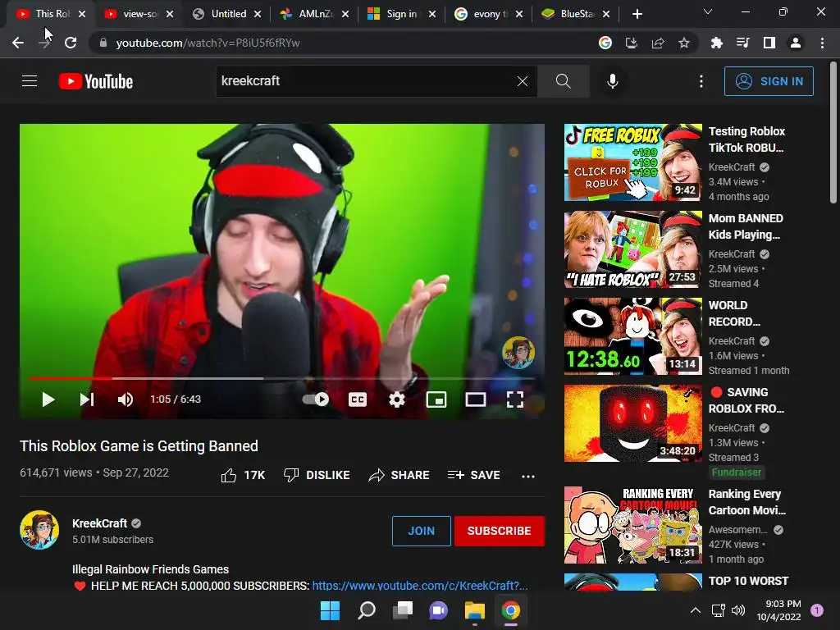Image resolution: width=840 pixels, height=630 pixels.
Task: Click the JOIN membership button
Action: (x=421, y=531)
